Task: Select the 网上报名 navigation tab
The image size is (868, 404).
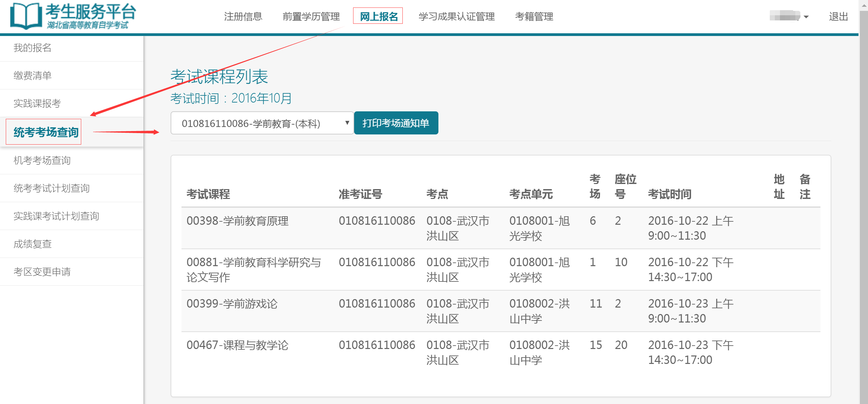Action: click(378, 16)
